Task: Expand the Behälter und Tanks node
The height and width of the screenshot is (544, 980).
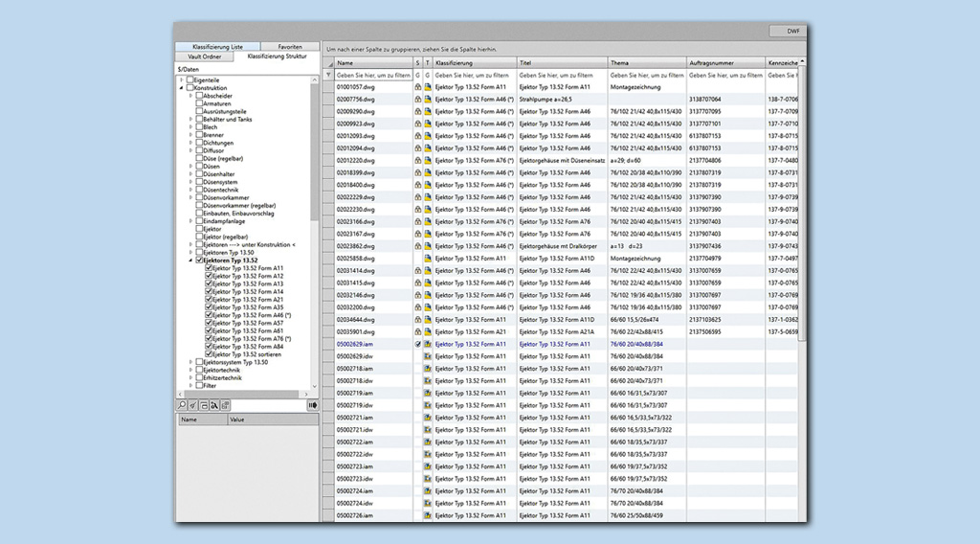Action: coord(190,119)
